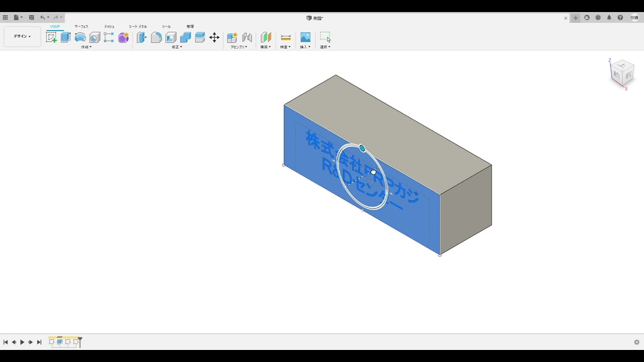This screenshot has width=644, height=362.
Task: Switch to the ソリッド tab
Action: click(55, 26)
